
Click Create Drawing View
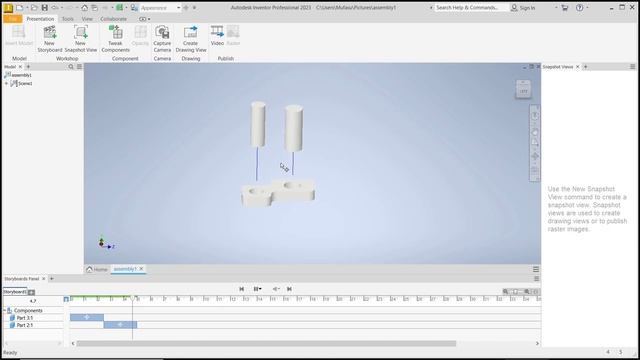[191, 38]
